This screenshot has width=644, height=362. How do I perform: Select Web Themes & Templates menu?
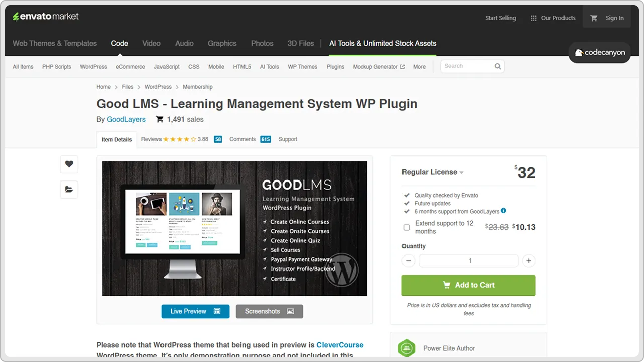(54, 44)
